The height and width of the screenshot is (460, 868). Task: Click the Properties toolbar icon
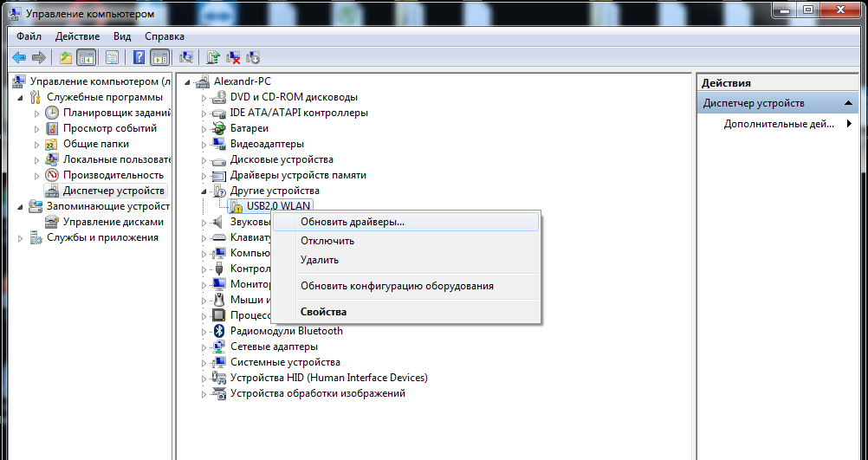(x=112, y=58)
